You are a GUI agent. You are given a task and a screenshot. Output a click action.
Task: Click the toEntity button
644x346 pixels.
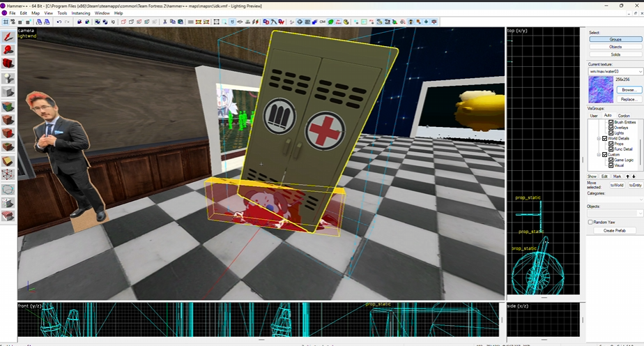(635, 185)
